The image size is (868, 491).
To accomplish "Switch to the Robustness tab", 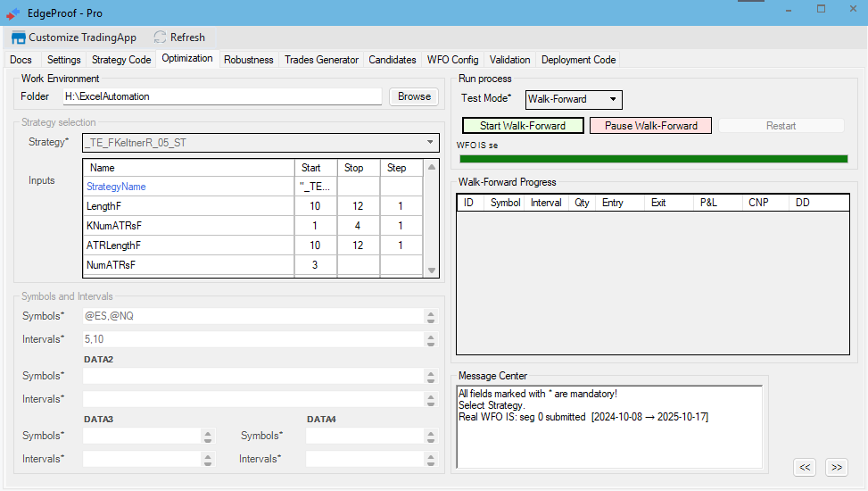I will coord(249,60).
